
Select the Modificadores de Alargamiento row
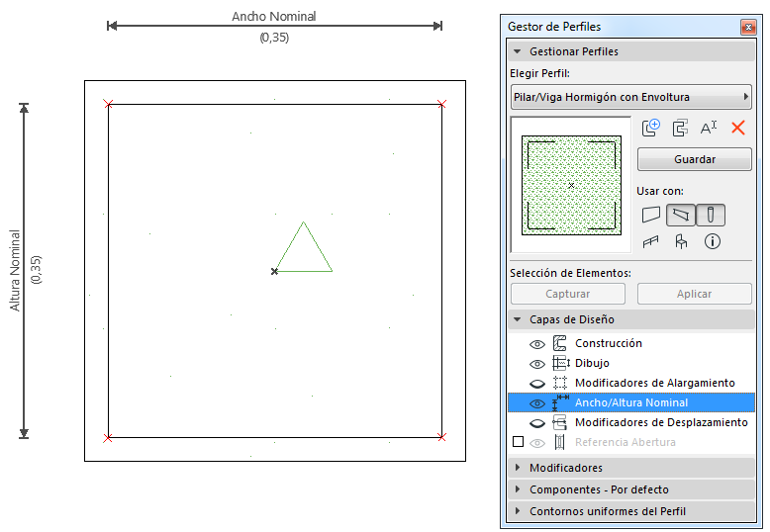(x=631, y=383)
